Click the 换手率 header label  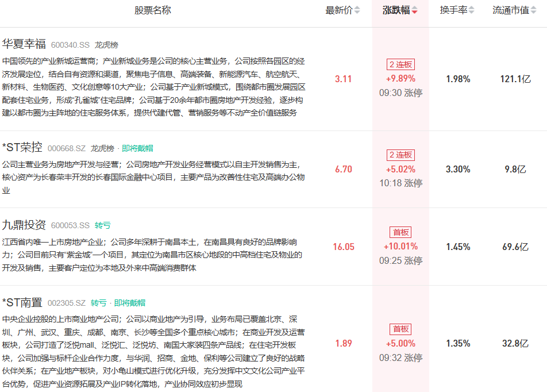point(453,10)
